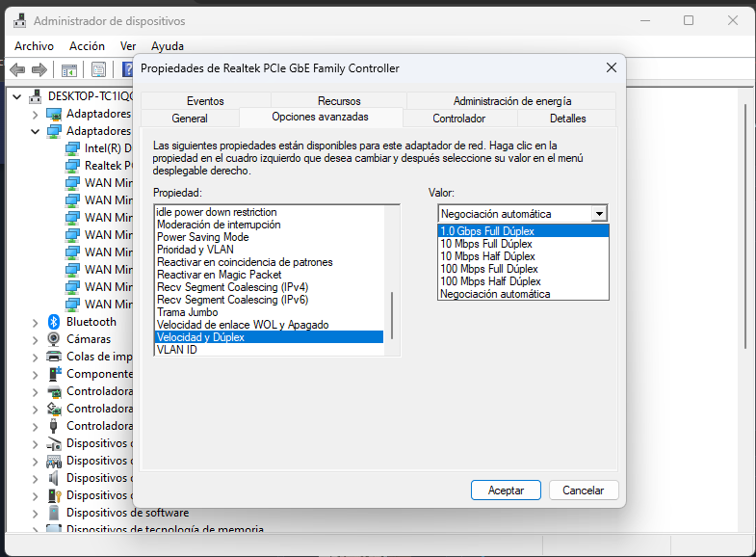
Task: Collapse the expanded Adaptadores de red node
Action: point(36,131)
